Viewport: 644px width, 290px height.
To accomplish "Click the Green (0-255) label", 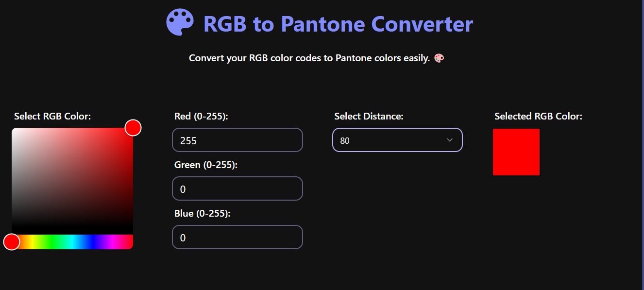I will pyautogui.click(x=206, y=165).
